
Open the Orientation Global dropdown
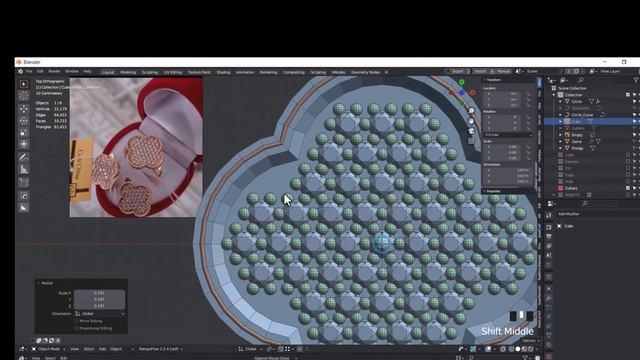(100, 314)
